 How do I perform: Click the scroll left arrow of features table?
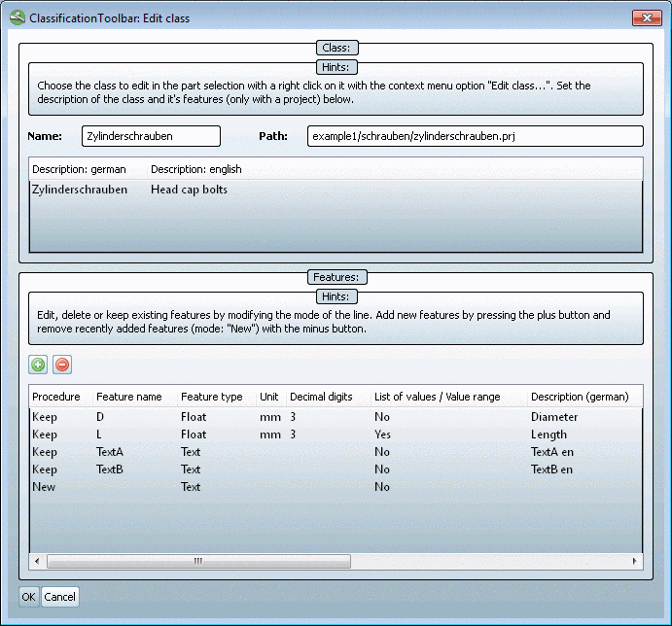point(37,561)
